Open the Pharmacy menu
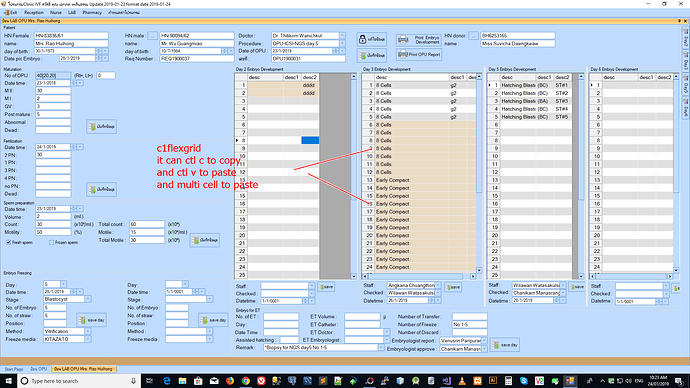This screenshot has width=690, height=388. point(92,12)
